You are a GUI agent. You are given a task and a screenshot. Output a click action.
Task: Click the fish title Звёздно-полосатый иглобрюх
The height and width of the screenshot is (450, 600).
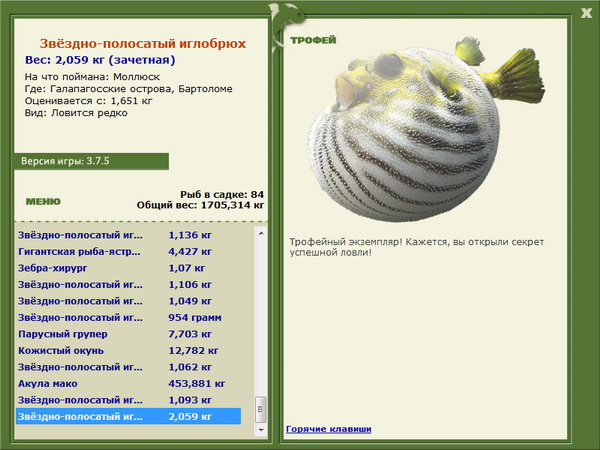click(143, 43)
